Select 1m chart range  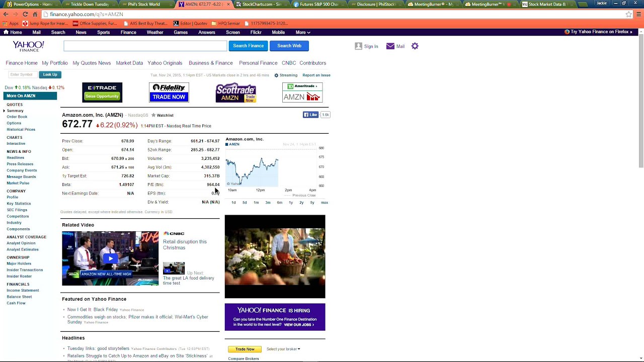pyautogui.click(x=256, y=203)
